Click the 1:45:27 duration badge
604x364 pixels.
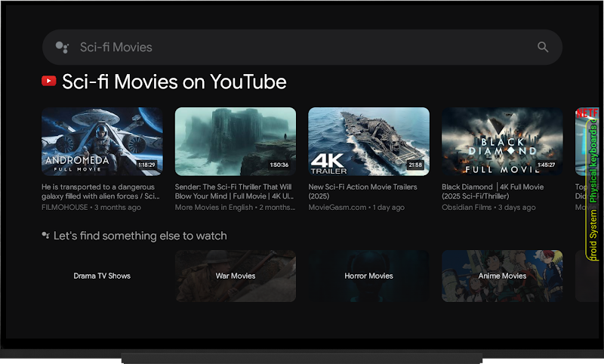tap(546, 165)
